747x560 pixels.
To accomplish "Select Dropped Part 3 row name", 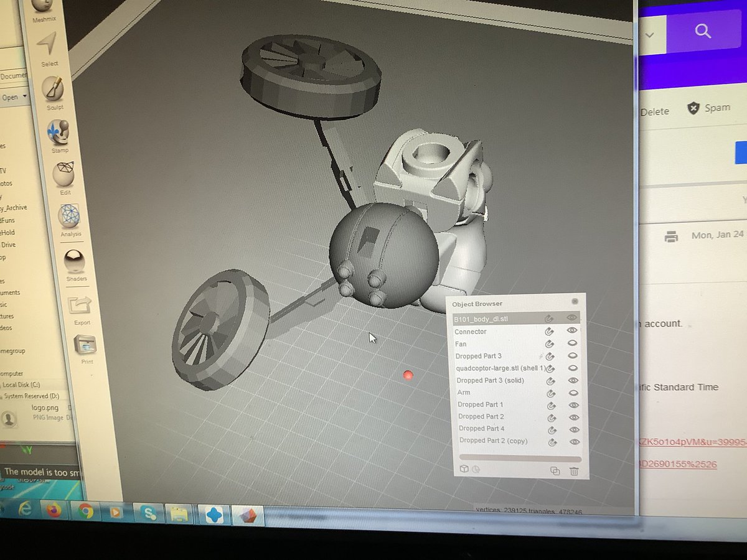I will (478, 357).
